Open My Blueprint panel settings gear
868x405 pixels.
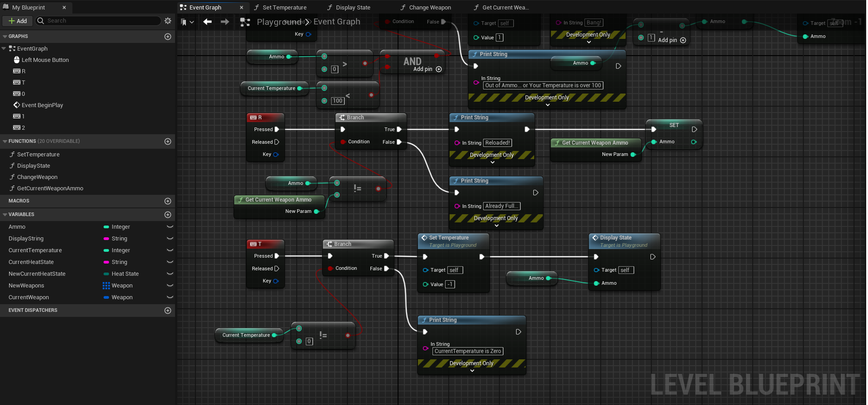pyautogui.click(x=168, y=21)
